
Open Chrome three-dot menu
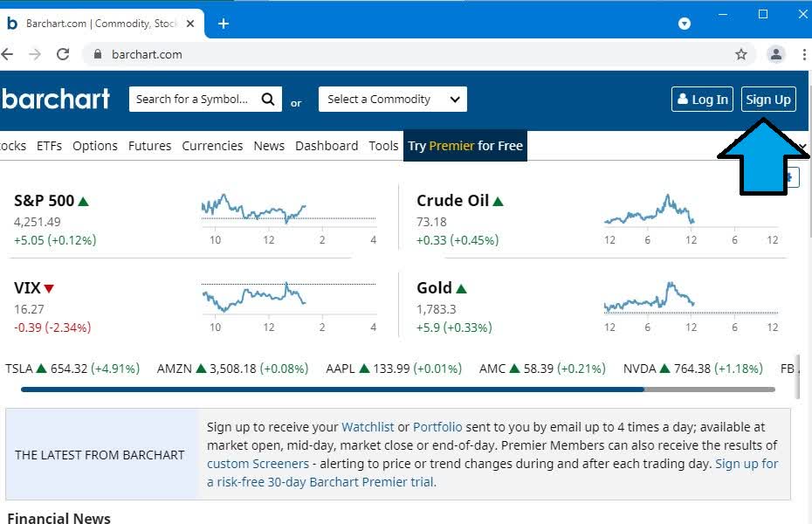(x=804, y=54)
